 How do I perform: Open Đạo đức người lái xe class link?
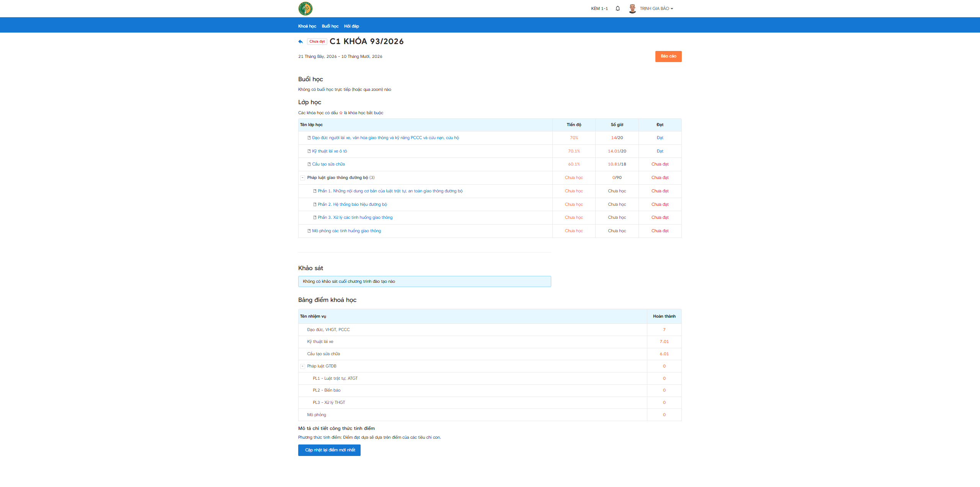click(385, 138)
